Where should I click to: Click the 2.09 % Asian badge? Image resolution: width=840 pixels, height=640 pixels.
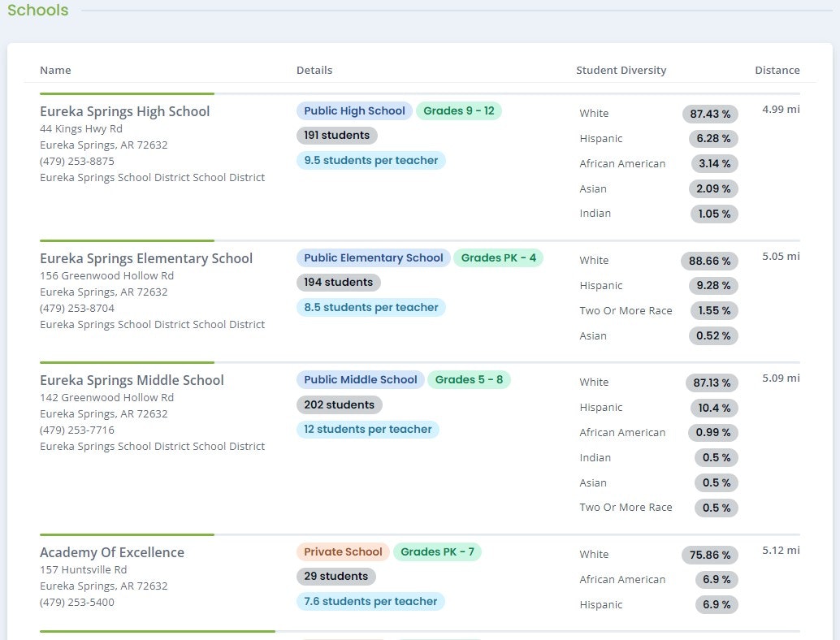(713, 188)
